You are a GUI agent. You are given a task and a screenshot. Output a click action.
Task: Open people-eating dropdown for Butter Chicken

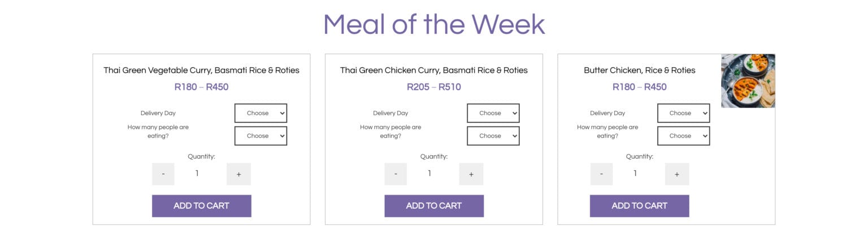pos(683,136)
